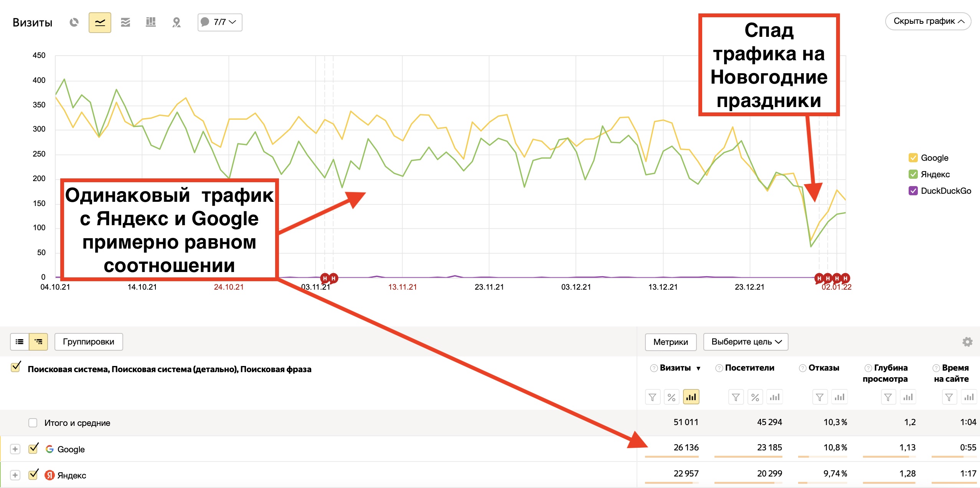980x488 pixels.
Task: Open help tooltip for Посетители
Action: [x=719, y=368]
